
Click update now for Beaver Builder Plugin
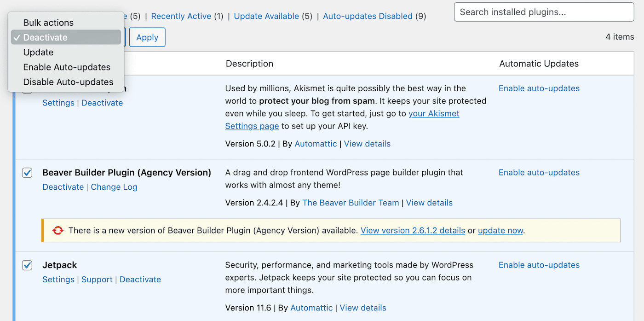[500, 230]
